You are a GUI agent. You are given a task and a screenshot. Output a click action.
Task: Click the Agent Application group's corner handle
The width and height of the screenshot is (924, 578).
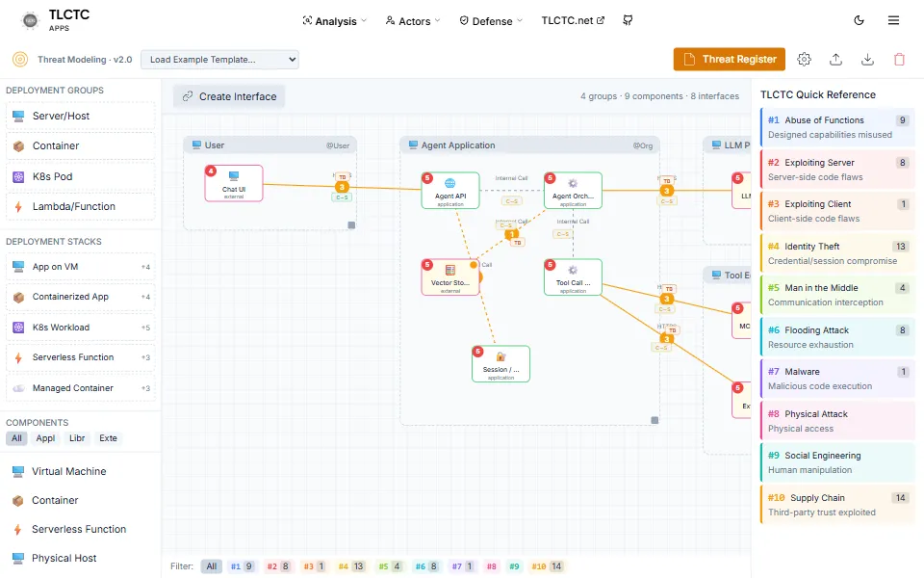654,421
